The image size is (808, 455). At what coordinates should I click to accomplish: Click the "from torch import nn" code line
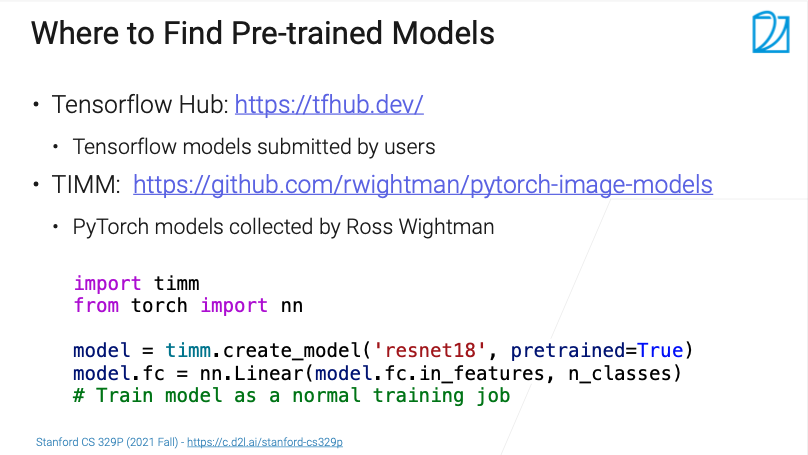point(187,305)
